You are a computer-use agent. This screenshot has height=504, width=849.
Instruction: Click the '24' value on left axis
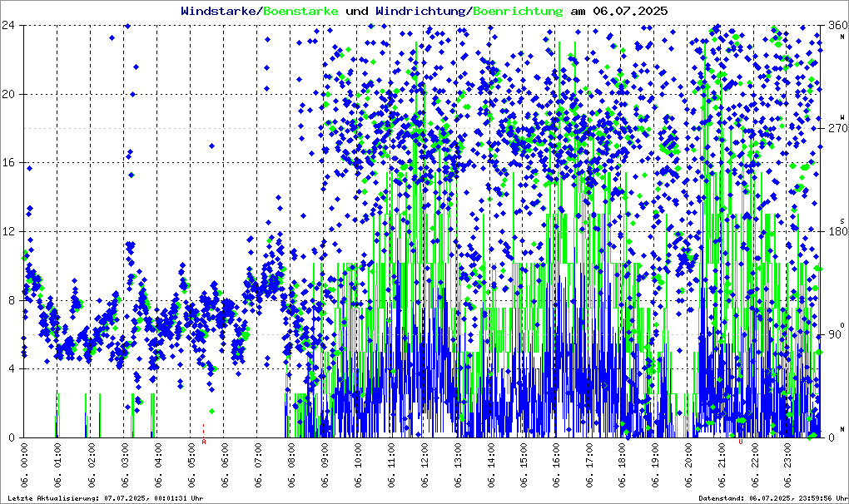click(11, 25)
